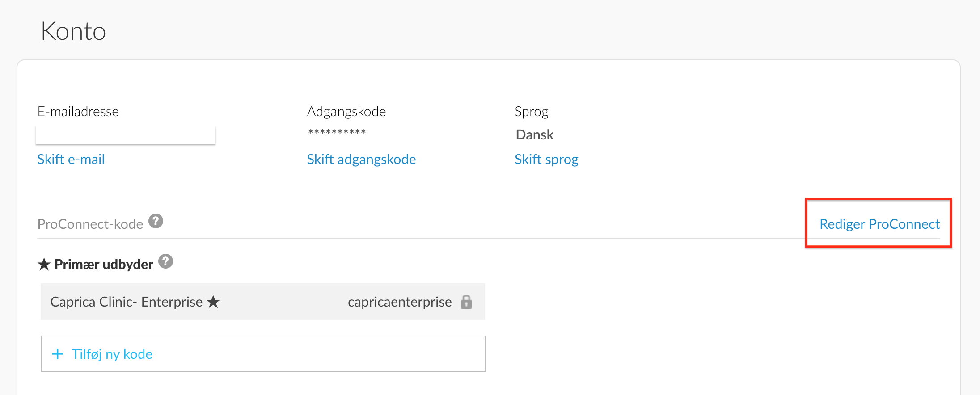This screenshot has width=980, height=395.
Task: Open the Skift e-mail link
Action: click(71, 159)
